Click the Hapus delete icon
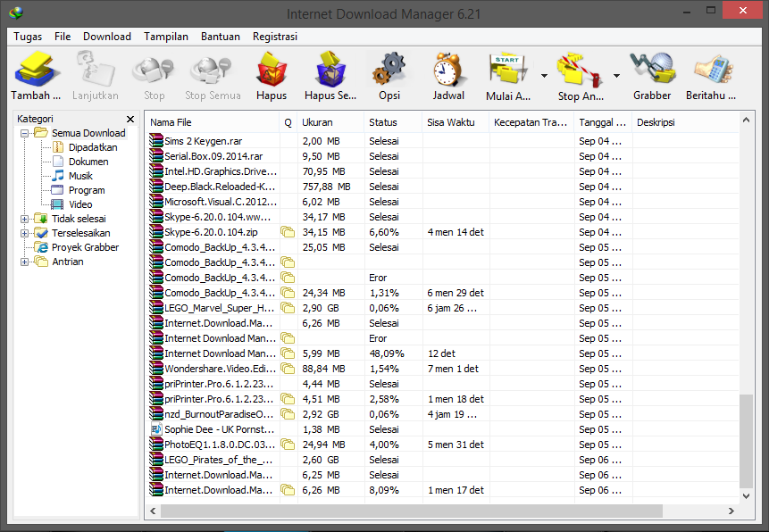The image size is (769, 532). coord(272,70)
